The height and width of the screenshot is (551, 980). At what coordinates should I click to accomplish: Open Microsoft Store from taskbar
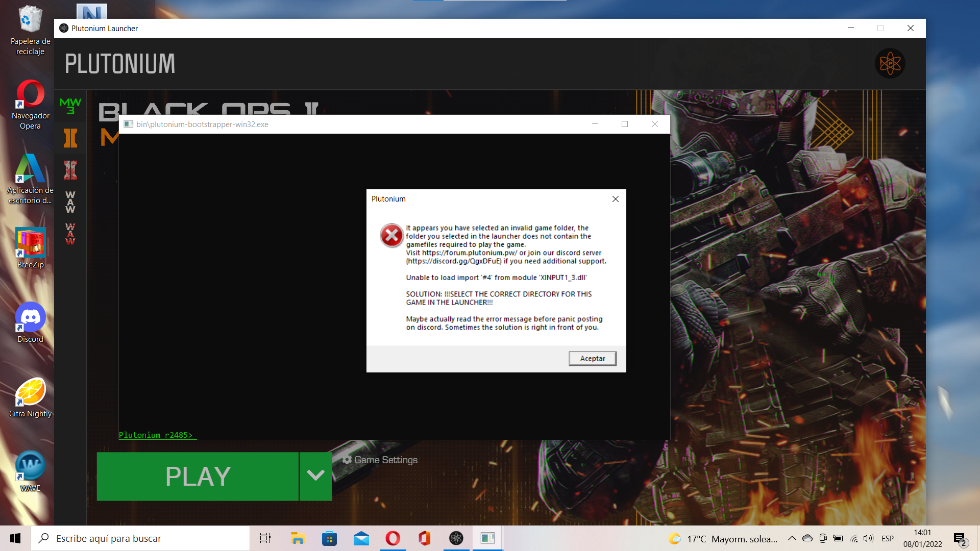pos(329,538)
